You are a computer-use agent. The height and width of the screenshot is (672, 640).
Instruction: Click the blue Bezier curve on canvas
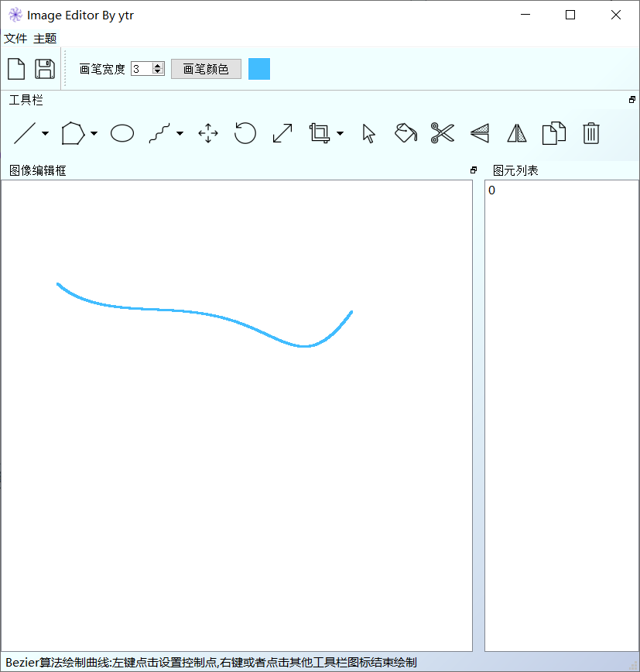click(x=206, y=314)
